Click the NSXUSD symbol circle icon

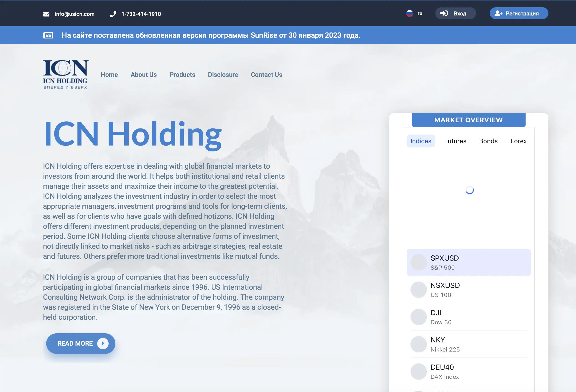pyautogui.click(x=419, y=289)
